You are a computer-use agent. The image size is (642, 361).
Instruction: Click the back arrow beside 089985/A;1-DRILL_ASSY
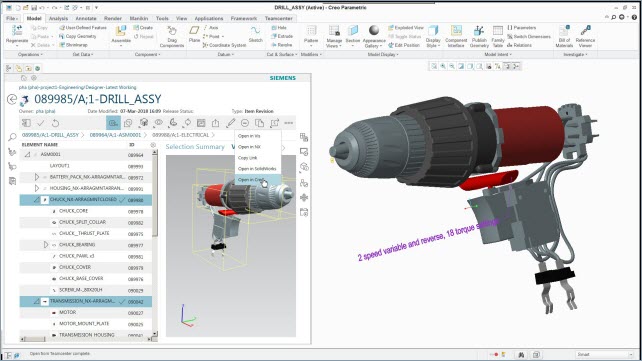point(12,99)
